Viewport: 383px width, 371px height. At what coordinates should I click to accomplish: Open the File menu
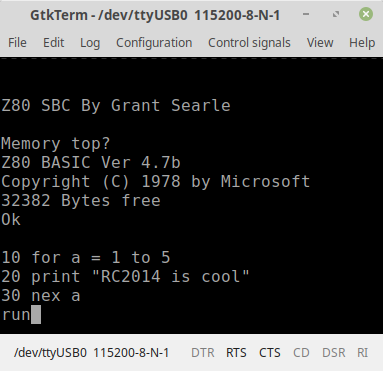point(17,43)
